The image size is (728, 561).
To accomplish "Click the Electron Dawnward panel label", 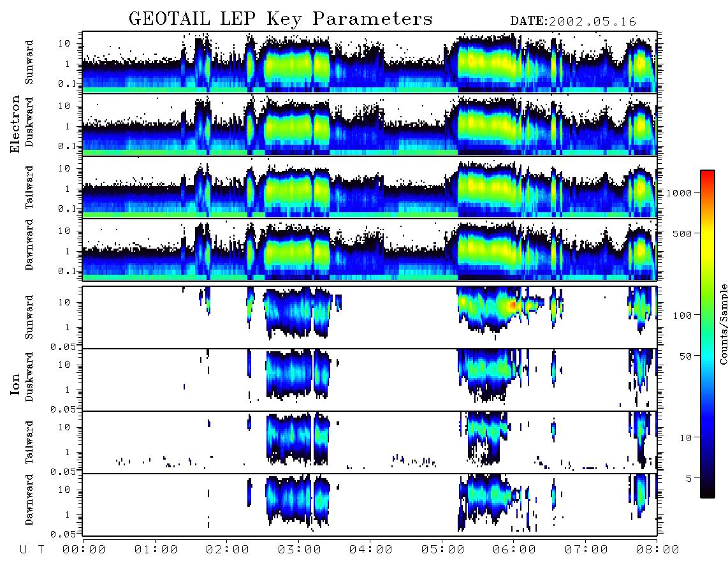I will coord(29,245).
